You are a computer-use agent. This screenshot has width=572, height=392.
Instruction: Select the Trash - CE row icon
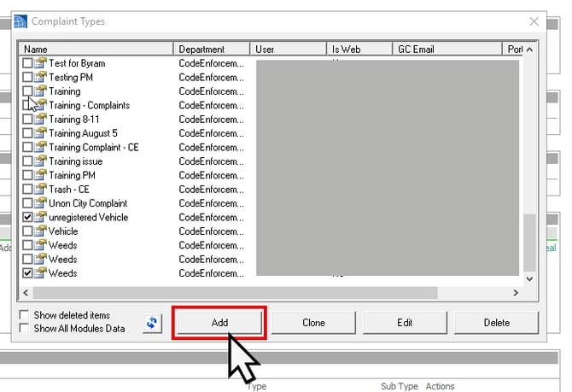click(x=41, y=190)
